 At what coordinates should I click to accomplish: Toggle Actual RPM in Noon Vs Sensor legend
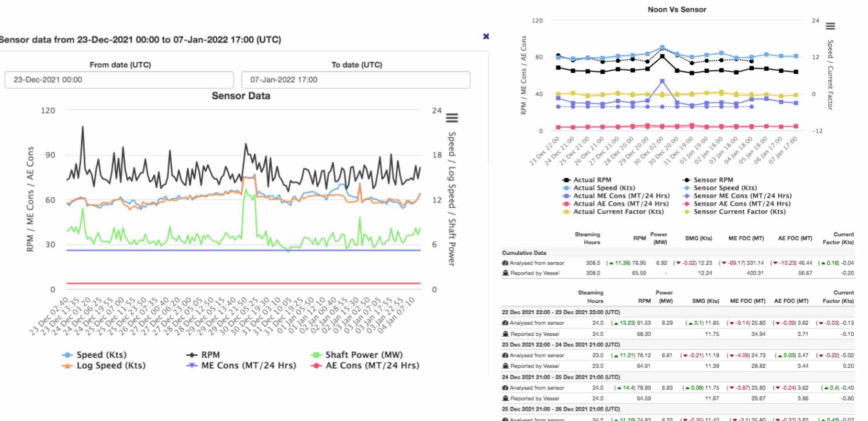[587, 180]
